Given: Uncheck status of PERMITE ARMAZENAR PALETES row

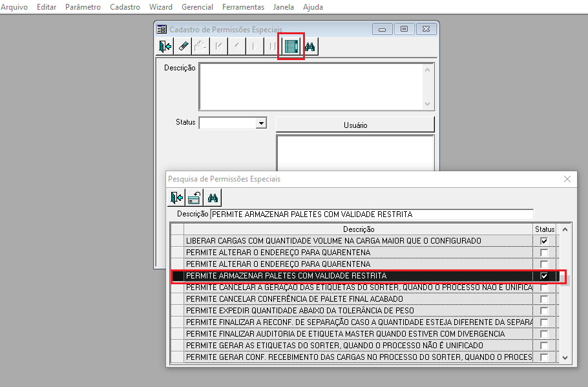Looking at the screenshot, I should tap(544, 276).
